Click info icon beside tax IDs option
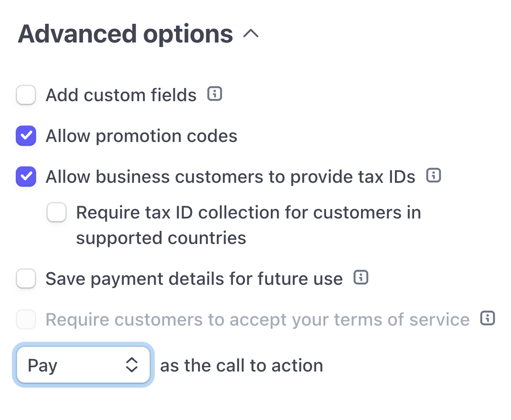 pyautogui.click(x=434, y=176)
